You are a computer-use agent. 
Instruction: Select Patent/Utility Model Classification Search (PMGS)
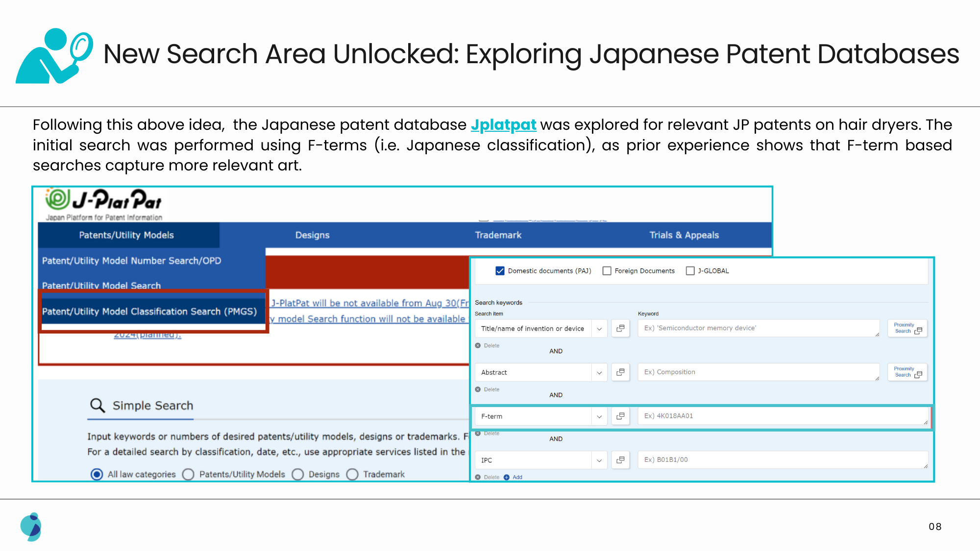(149, 311)
